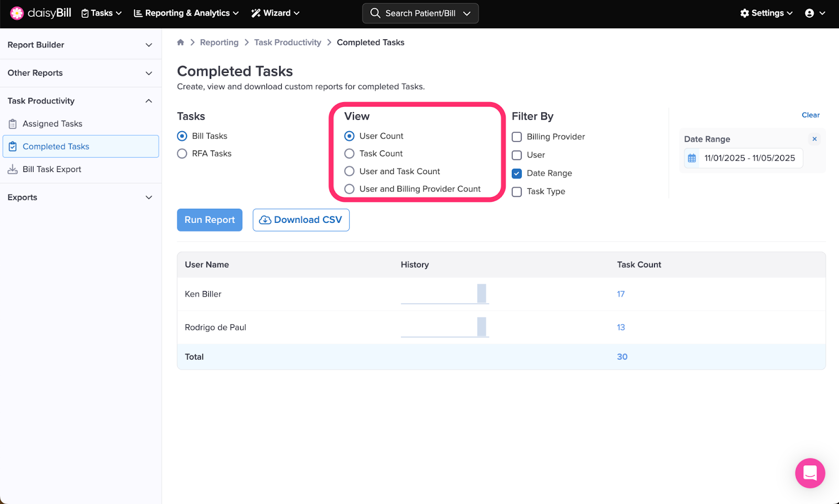
Task: Enable the Billing Provider filter checkbox
Action: point(517,137)
